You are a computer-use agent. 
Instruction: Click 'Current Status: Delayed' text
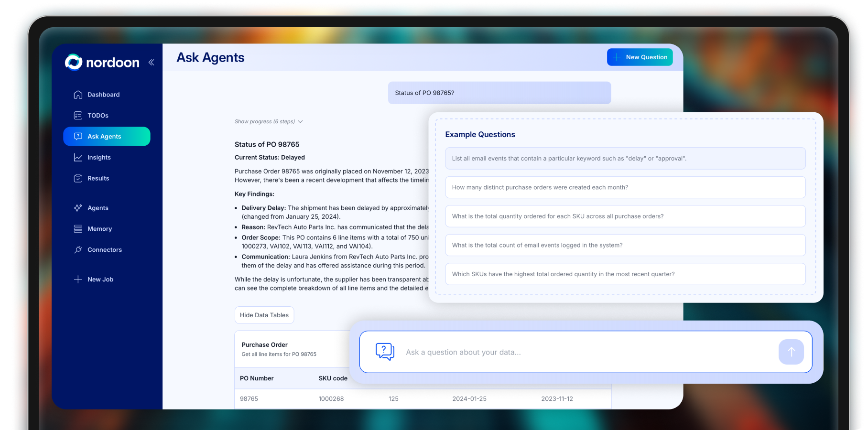pyautogui.click(x=270, y=158)
